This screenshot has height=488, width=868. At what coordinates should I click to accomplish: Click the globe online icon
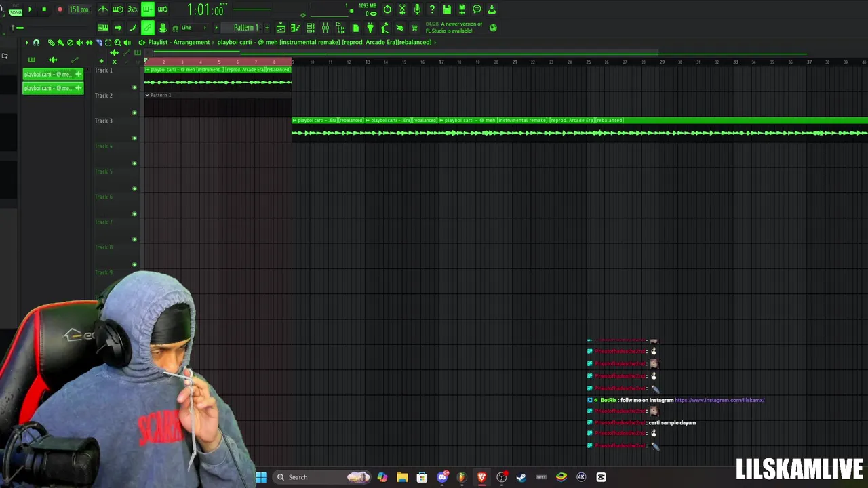tap(493, 28)
